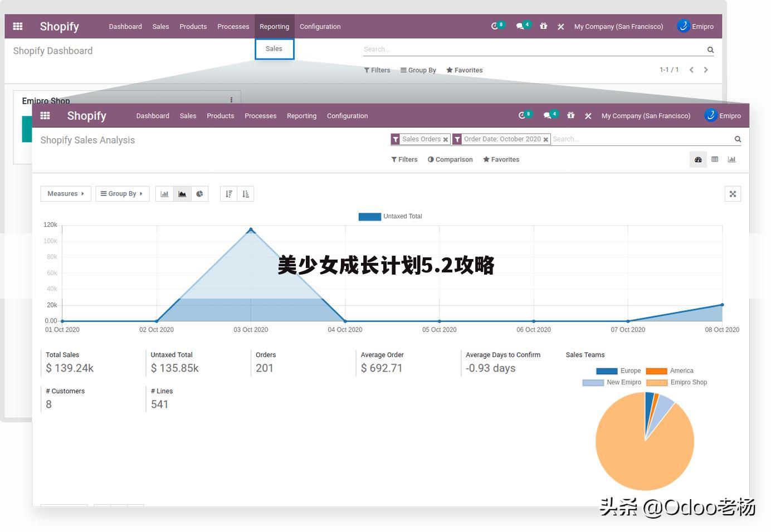Open Emipro user menu in front window
The width and height of the screenshot is (771, 532).
tap(723, 115)
